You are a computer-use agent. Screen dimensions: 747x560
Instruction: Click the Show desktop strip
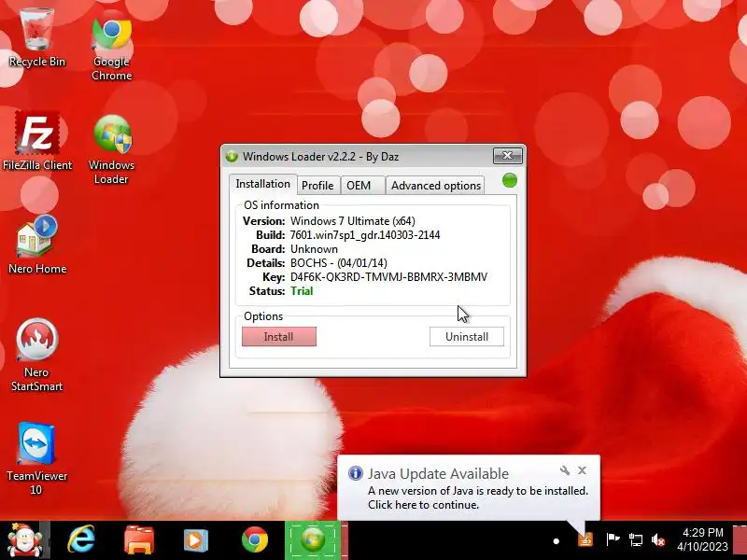740,540
